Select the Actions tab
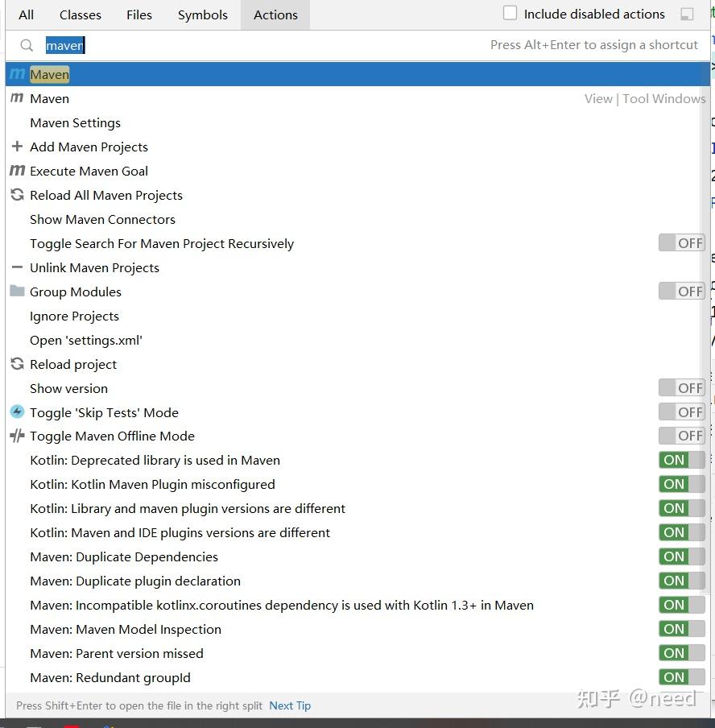The height and width of the screenshot is (728, 715). click(x=275, y=14)
